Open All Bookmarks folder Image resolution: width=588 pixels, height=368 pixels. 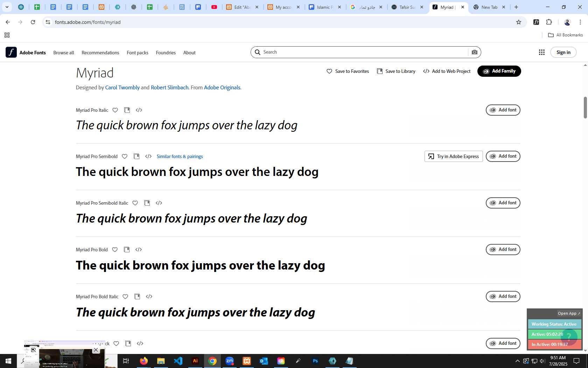click(565, 35)
